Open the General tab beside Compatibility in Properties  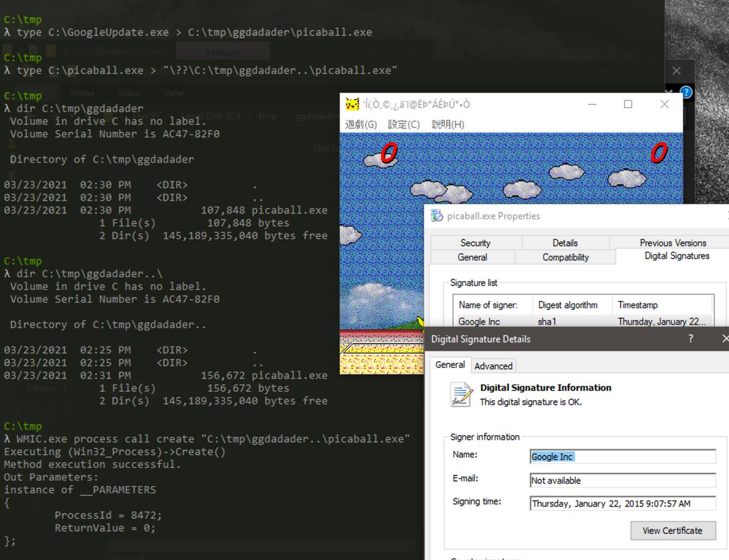[473, 257]
